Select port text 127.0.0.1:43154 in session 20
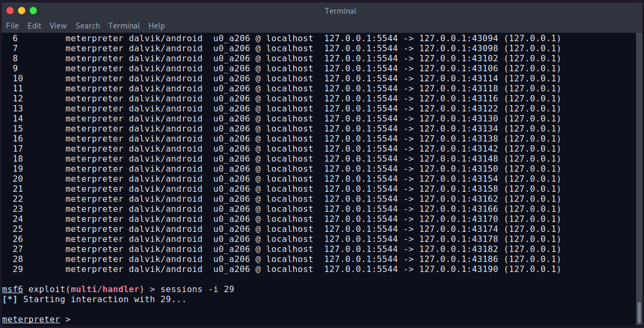 pyautogui.click(x=459, y=179)
